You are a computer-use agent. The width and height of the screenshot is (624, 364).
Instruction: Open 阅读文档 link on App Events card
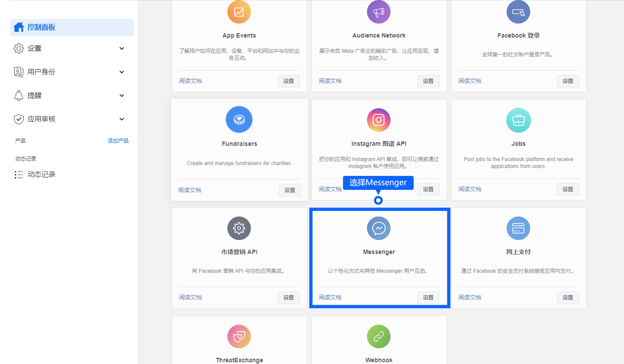(x=190, y=81)
